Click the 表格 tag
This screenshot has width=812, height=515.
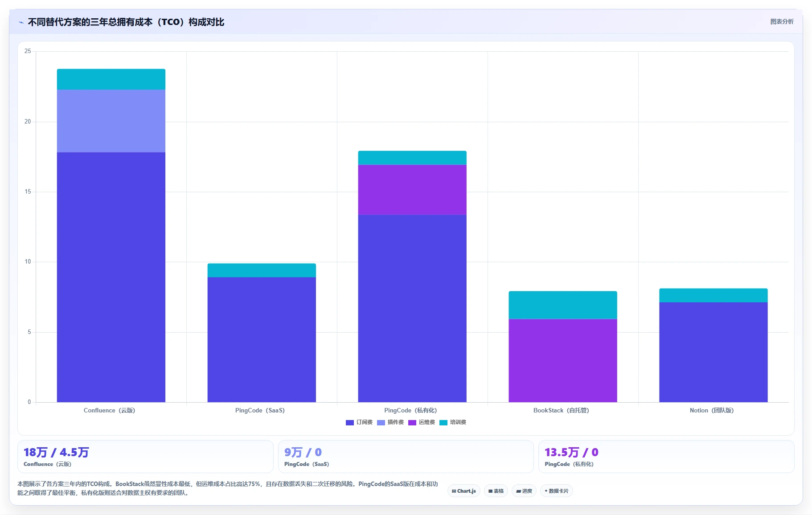tap(496, 491)
